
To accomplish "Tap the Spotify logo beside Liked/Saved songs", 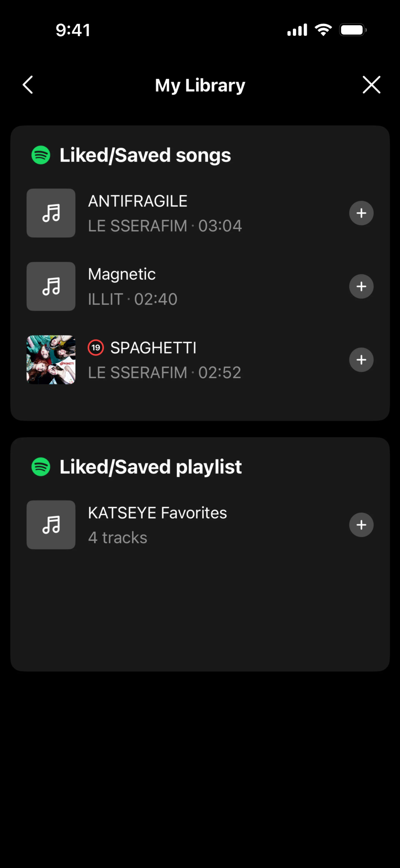I will (41, 155).
